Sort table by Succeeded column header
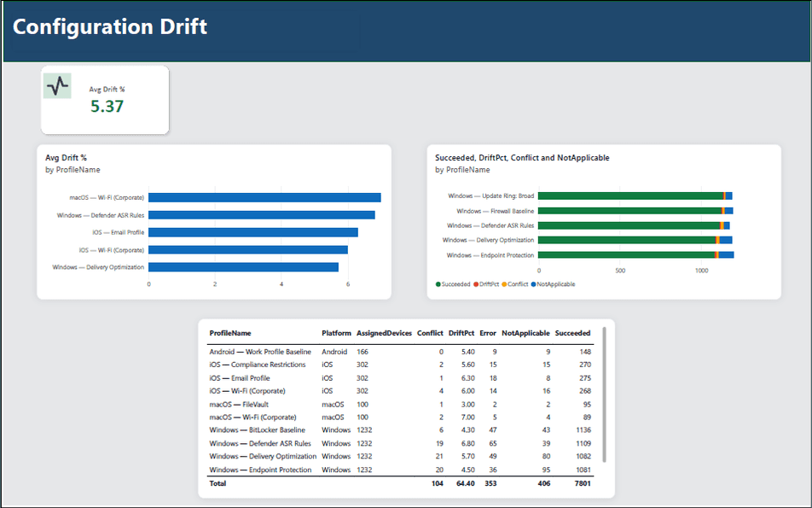Viewport: 812px width, 508px height. click(x=572, y=333)
